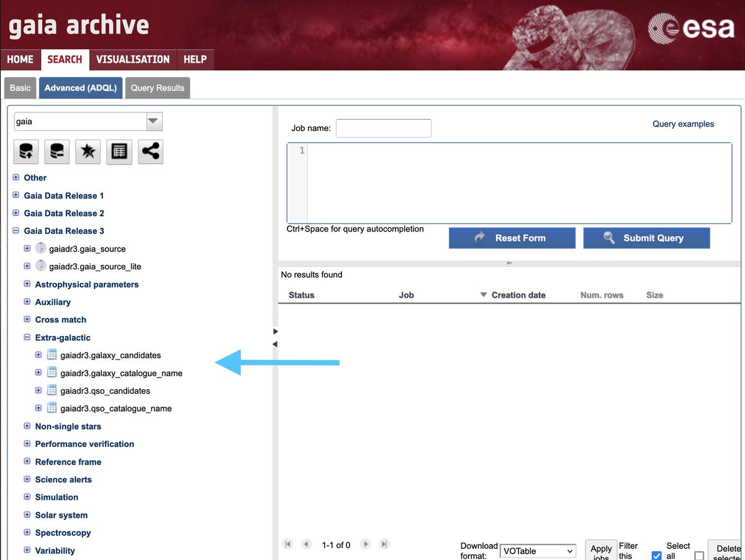Collapse the Extra-galactic node
The width and height of the screenshot is (745, 560).
pyautogui.click(x=27, y=337)
